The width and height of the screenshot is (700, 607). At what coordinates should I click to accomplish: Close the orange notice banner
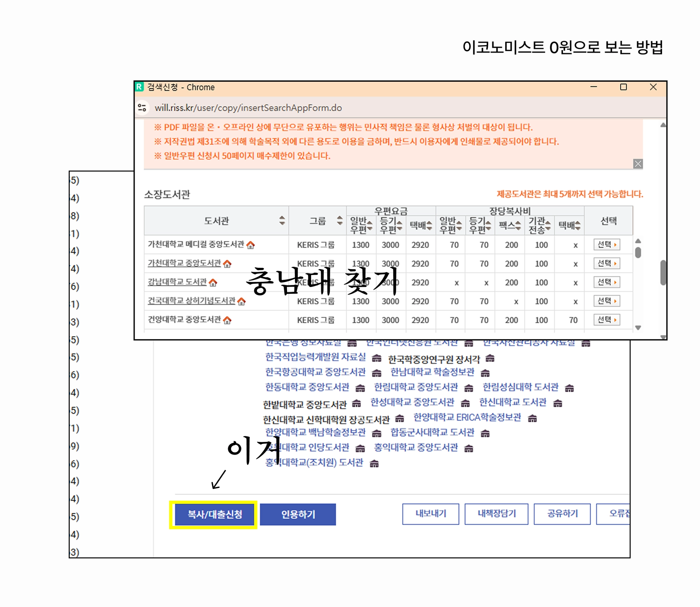coord(638,164)
